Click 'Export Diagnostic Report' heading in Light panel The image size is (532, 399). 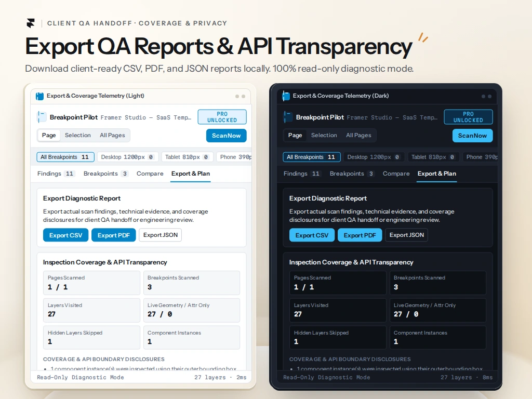click(x=82, y=198)
